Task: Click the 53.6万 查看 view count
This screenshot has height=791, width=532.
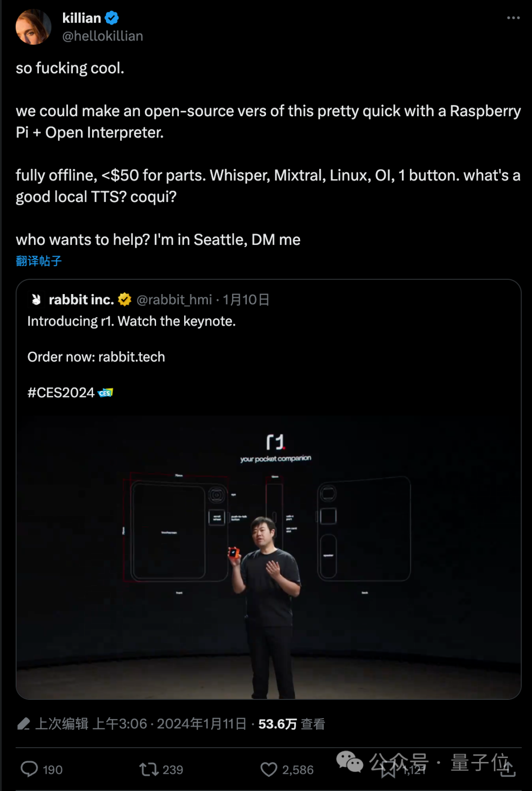Action: (x=292, y=724)
